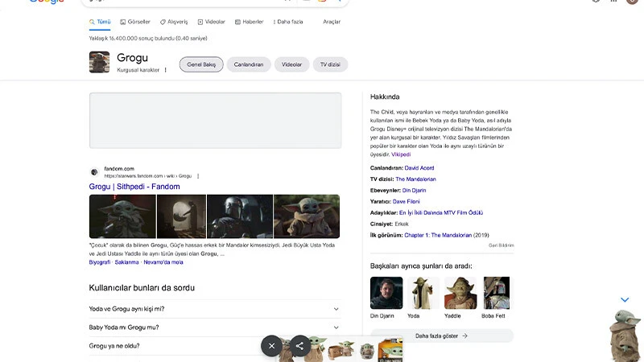The image size is (644, 362).
Task: Click the blue chevron above Grogu figure
Action: click(x=625, y=300)
